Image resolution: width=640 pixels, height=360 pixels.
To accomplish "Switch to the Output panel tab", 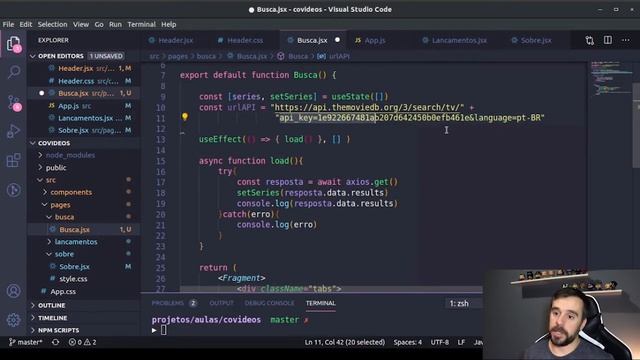I will [222, 303].
